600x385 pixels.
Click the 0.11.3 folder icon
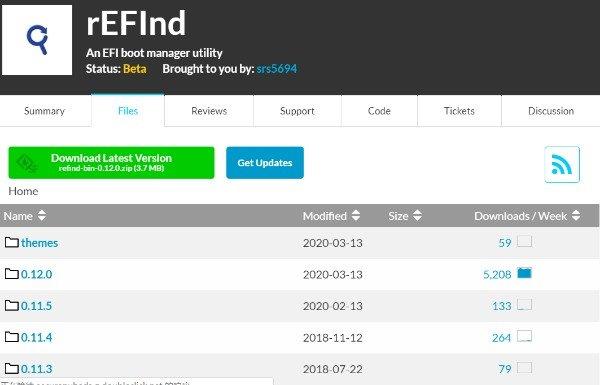[x=12, y=369]
